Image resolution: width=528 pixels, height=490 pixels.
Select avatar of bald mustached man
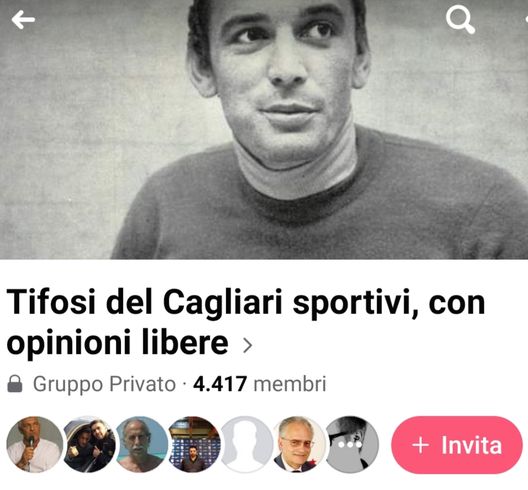142,445
